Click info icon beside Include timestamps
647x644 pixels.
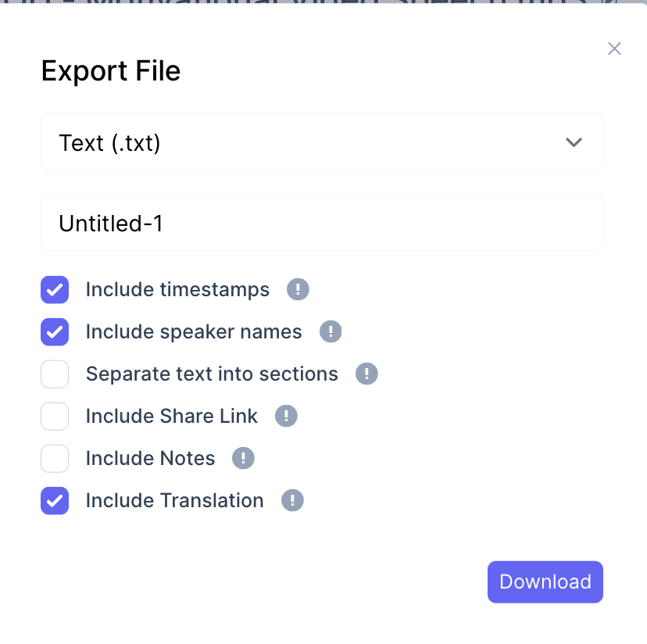tap(298, 290)
